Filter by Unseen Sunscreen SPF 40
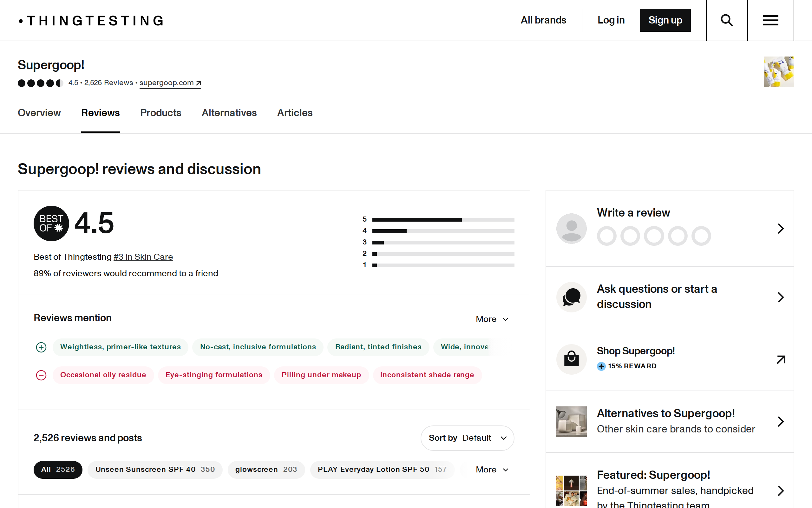The height and width of the screenshot is (508, 812). (155, 470)
